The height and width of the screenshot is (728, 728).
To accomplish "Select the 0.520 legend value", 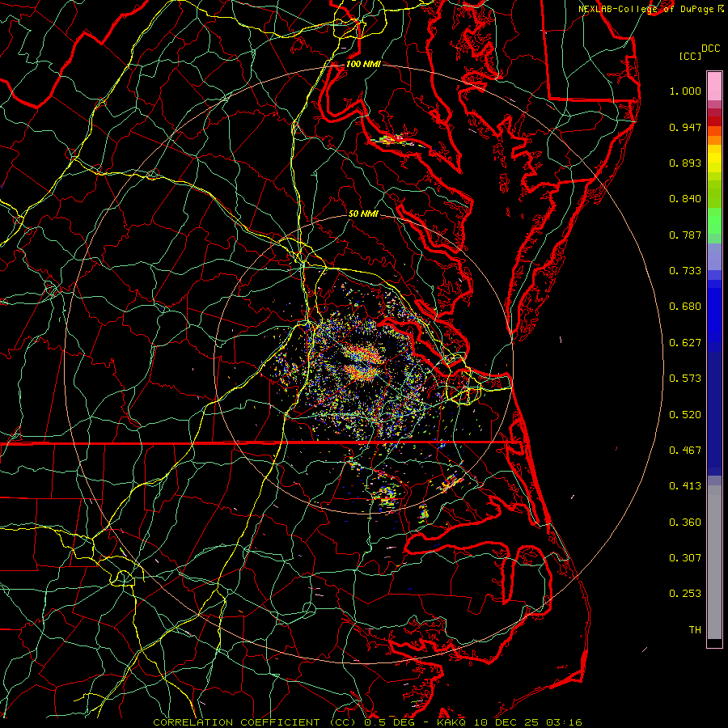I will (x=685, y=415).
